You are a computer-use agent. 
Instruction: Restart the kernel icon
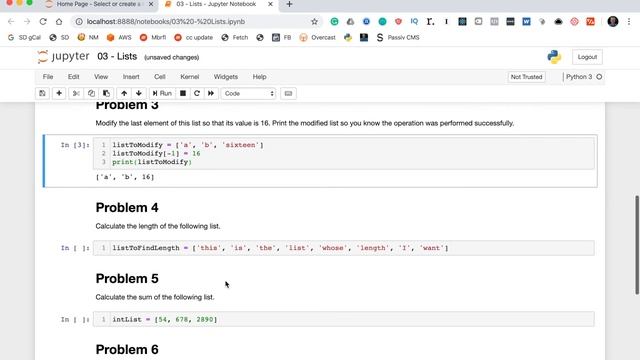(197, 93)
